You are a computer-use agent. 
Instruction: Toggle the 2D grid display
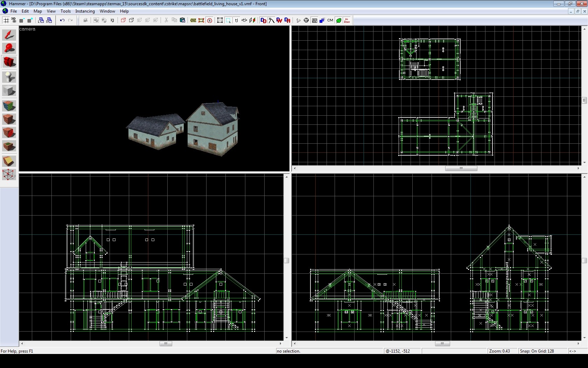pyautogui.click(x=6, y=20)
